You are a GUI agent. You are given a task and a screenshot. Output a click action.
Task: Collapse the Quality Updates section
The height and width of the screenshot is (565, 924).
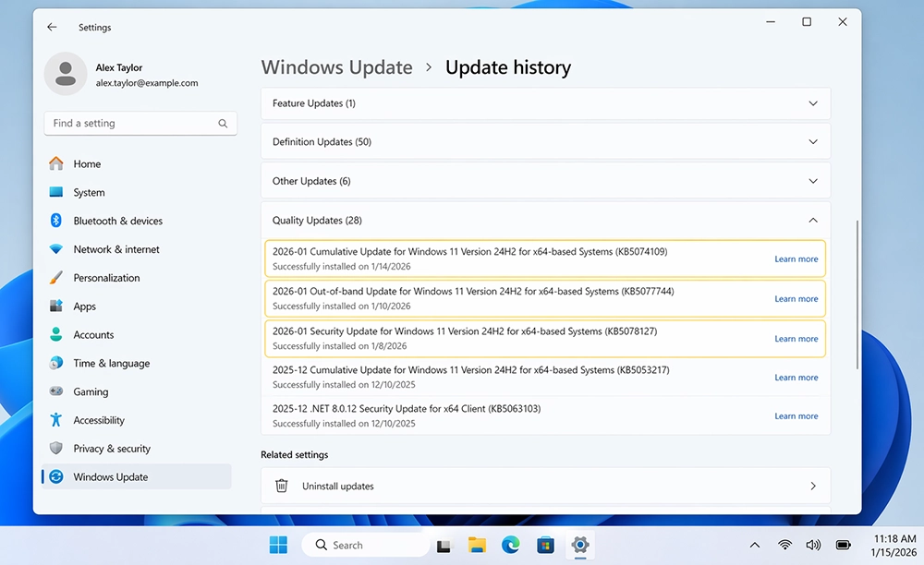(x=813, y=220)
